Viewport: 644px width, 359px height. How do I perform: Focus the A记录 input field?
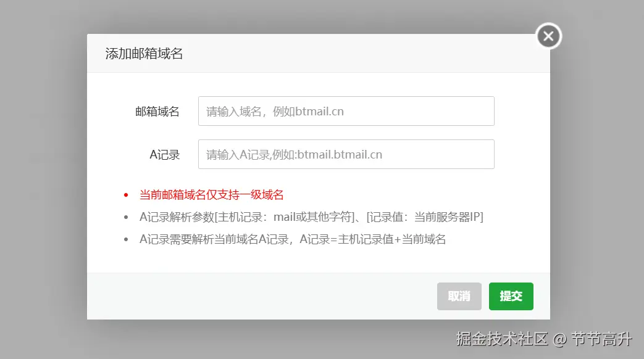coord(346,154)
